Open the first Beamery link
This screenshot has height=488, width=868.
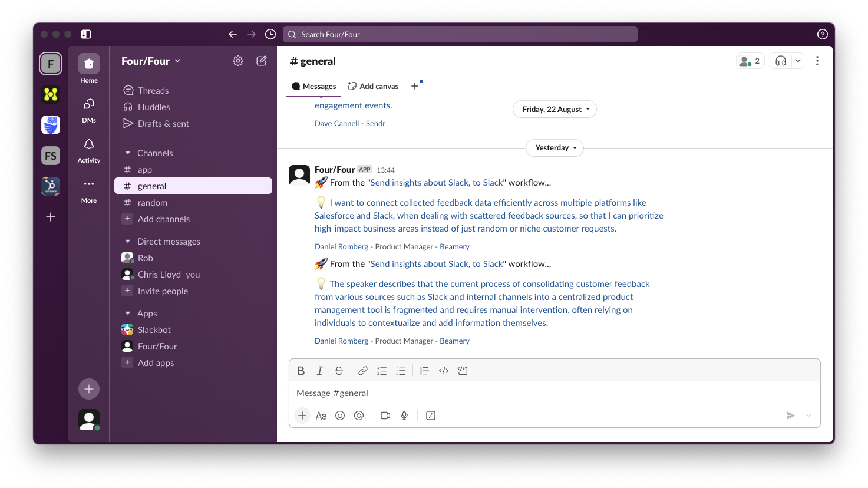[x=454, y=246]
